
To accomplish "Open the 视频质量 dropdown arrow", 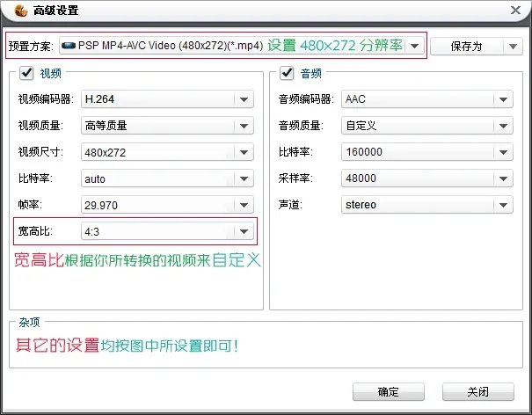I will pyautogui.click(x=244, y=126).
